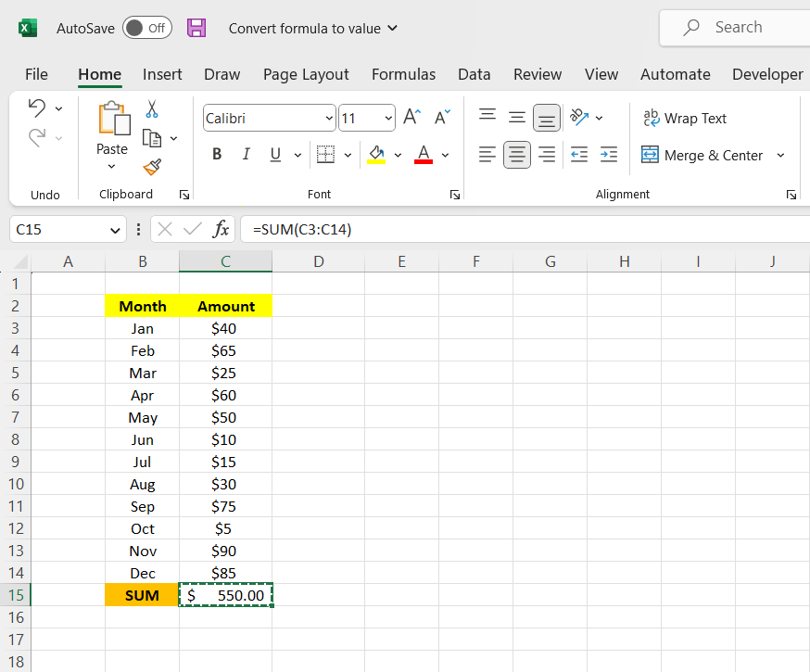Click the Center align button

(x=517, y=155)
